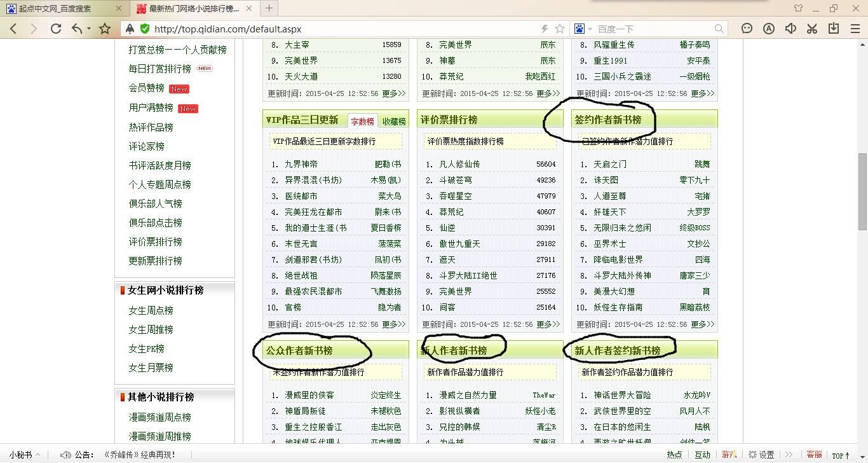Mute sound with the speaker icon
868x463 pixels.
pos(790,29)
